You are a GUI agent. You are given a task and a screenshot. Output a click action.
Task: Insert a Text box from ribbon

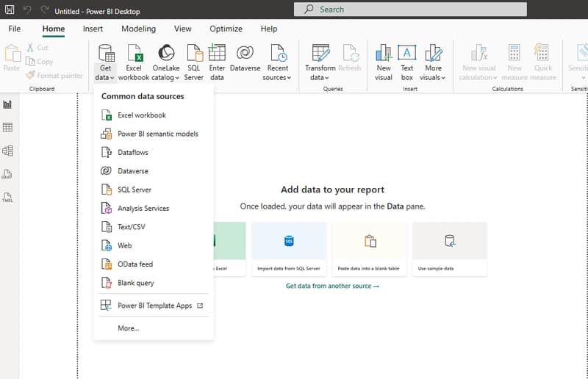[x=407, y=62]
